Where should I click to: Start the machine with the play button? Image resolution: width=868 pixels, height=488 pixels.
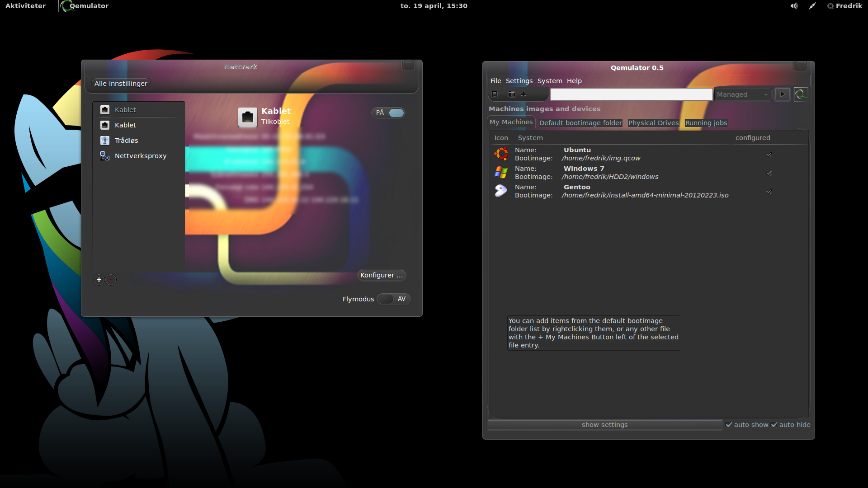tap(783, 94)
